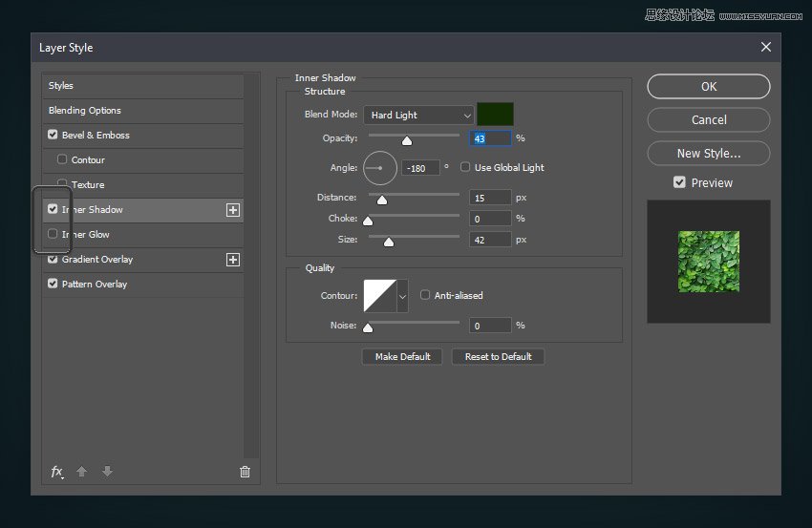The width and height of the screenshot is (812, 528).
Task: Uncheck the Preview checkbox
Action: [x=679, y=182]
